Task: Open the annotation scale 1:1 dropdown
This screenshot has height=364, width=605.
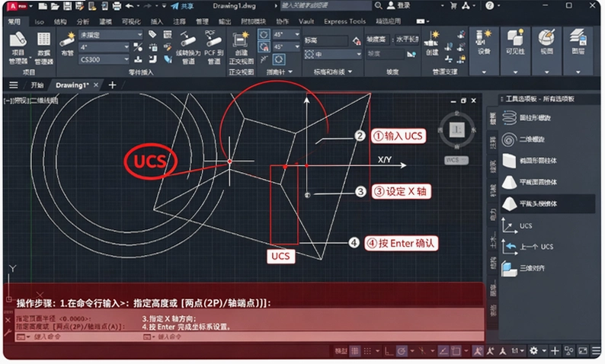Action: click(517, 351)
